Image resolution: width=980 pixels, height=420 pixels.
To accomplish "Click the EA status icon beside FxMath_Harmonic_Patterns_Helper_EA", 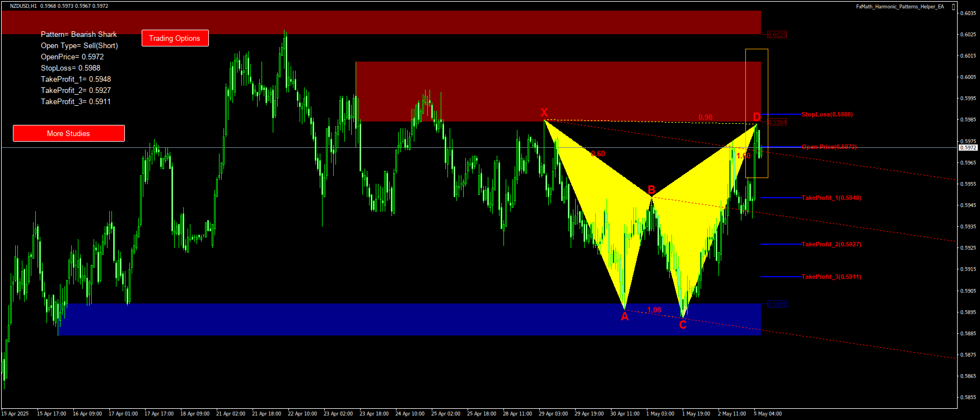I will (953, 7).
